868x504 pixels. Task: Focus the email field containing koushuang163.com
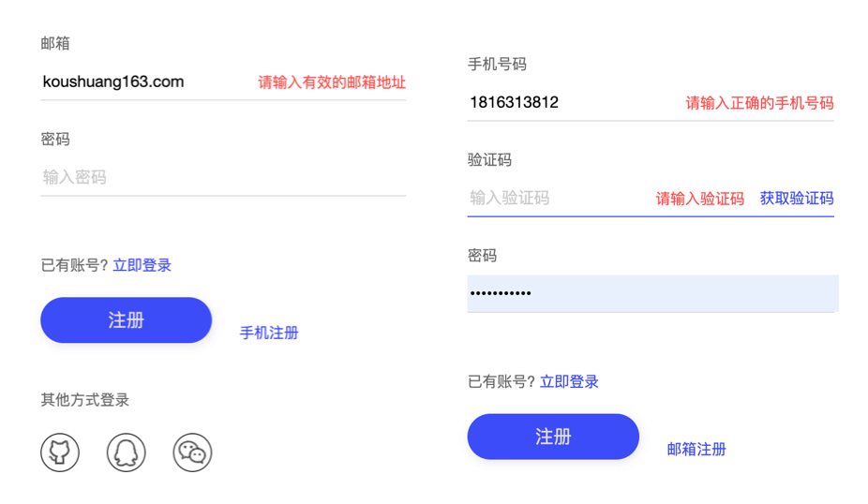[141, 82]
